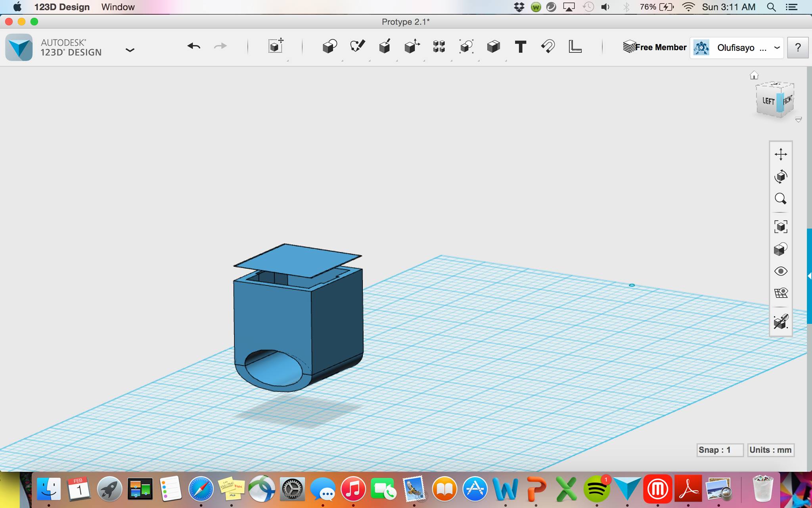This screenshot has height=508, width=812.
Task: Activate the Text tool
Action: pyautogui.click(x=520, y=47)
